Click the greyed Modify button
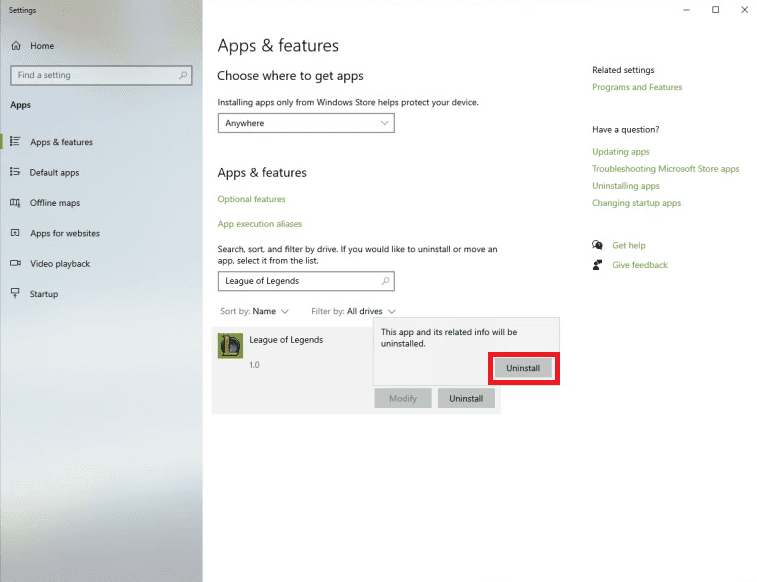Viewport: 757px width, 582px height. [403, 399]
